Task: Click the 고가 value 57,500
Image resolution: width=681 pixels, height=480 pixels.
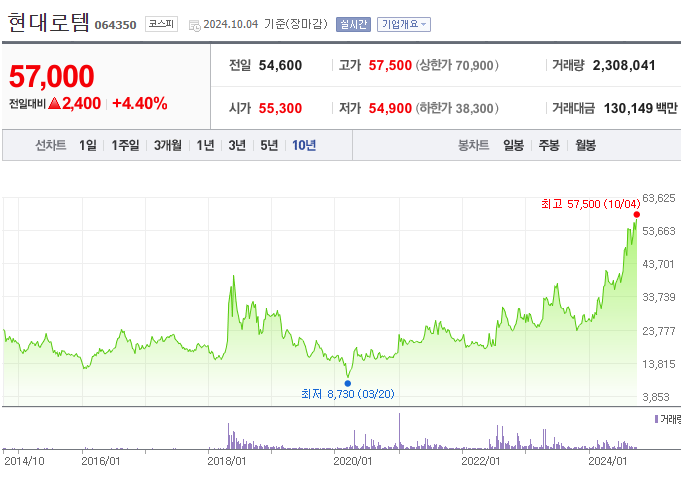Action: (x=390, y=66)
